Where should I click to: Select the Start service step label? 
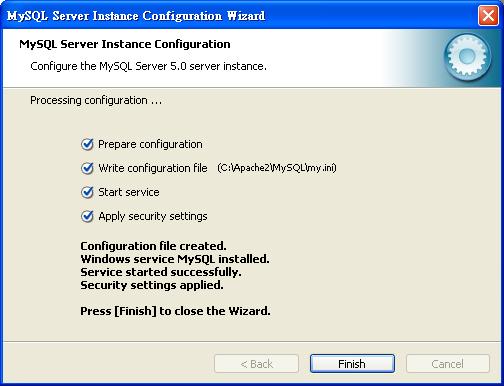tap(129, 192)
